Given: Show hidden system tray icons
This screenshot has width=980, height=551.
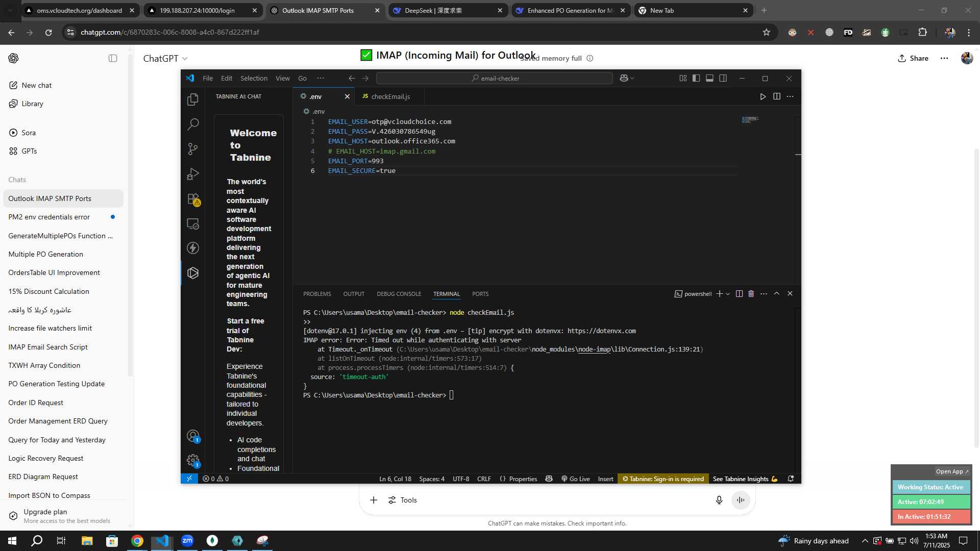Looking at the screenshot, I should coord(865,541).
